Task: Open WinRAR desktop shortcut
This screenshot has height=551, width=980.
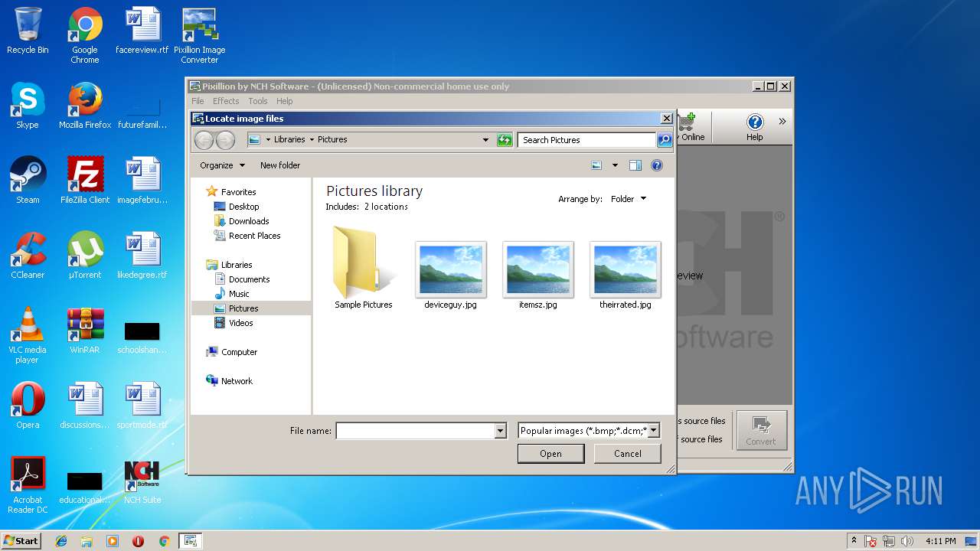Action: (x=85, y=331)
